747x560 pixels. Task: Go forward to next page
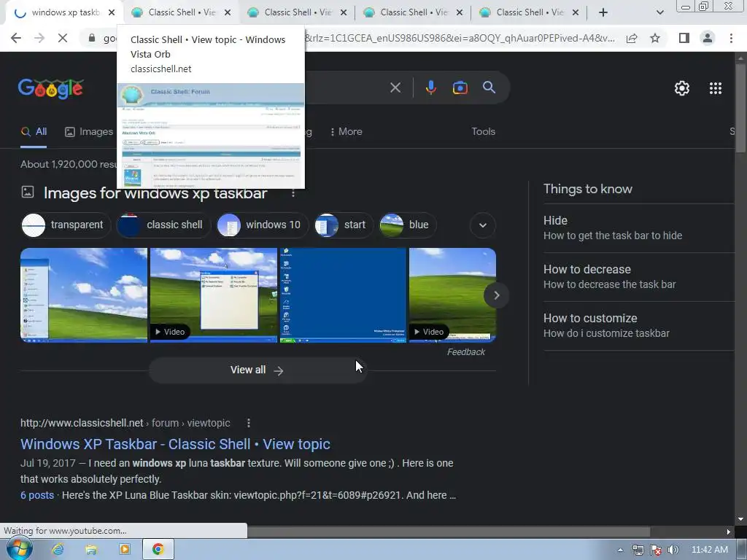tap(39, 38)
